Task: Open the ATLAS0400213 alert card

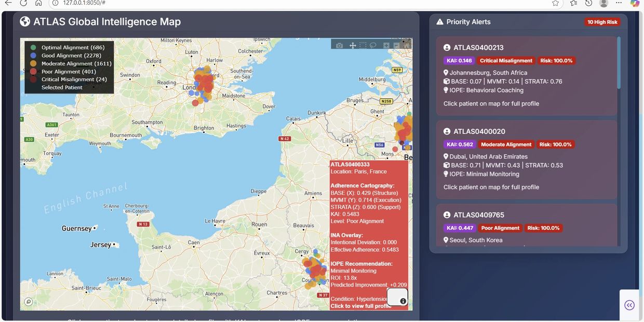Action: click(526, 75)
